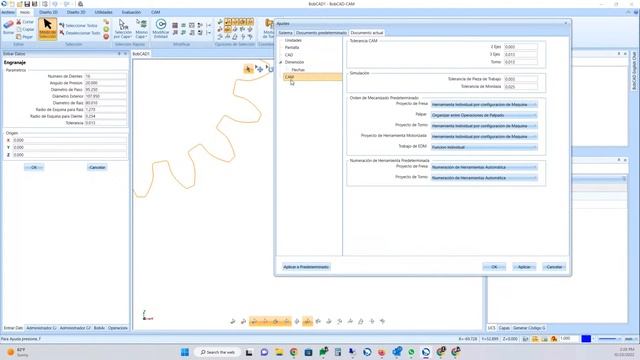Open Proyecto de Fresa tool numbering dropdown
The height and width of the screenshot is (360, 640).
(x=484, y=167)
